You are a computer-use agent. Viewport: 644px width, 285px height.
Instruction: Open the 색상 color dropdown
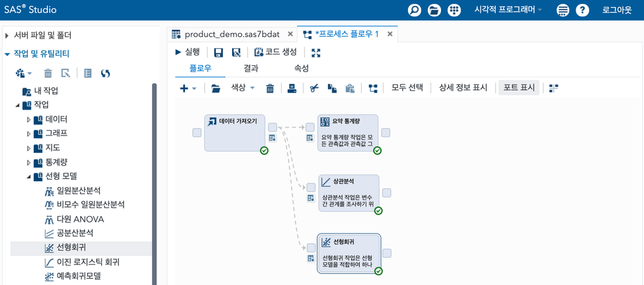click(243, 88)
